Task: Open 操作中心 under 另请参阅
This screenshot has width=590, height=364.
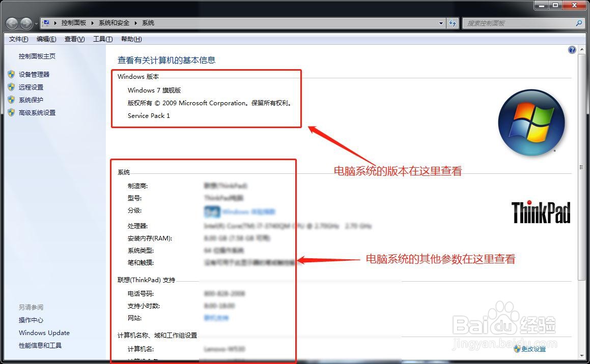Action: pos(31,320)
